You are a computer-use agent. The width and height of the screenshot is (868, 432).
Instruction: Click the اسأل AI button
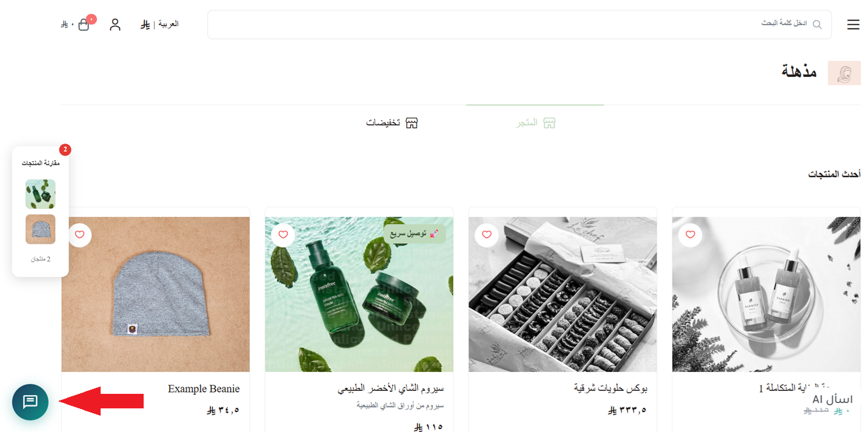coord(832,399)
